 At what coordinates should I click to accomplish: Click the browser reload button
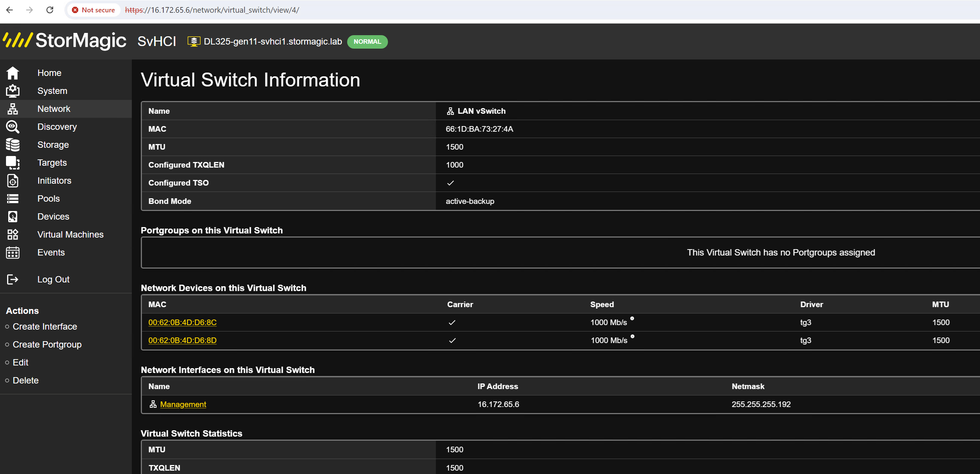50,10
